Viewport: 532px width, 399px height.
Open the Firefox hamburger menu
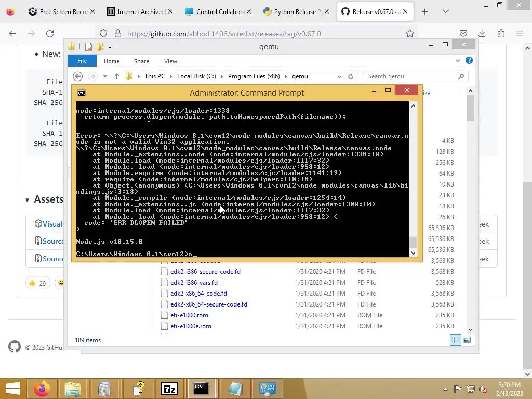(x=520, y=33)
